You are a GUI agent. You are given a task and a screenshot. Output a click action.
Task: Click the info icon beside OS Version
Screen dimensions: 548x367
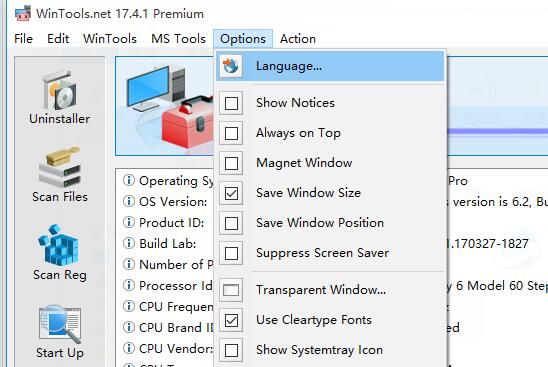click(129, 201)
